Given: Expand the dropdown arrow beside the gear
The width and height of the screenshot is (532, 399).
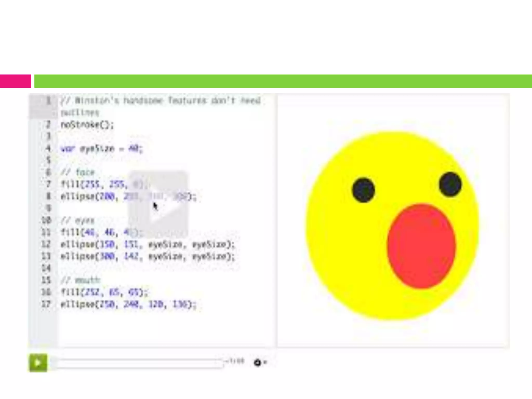Looking at the screenshot, I should point(265,362).
